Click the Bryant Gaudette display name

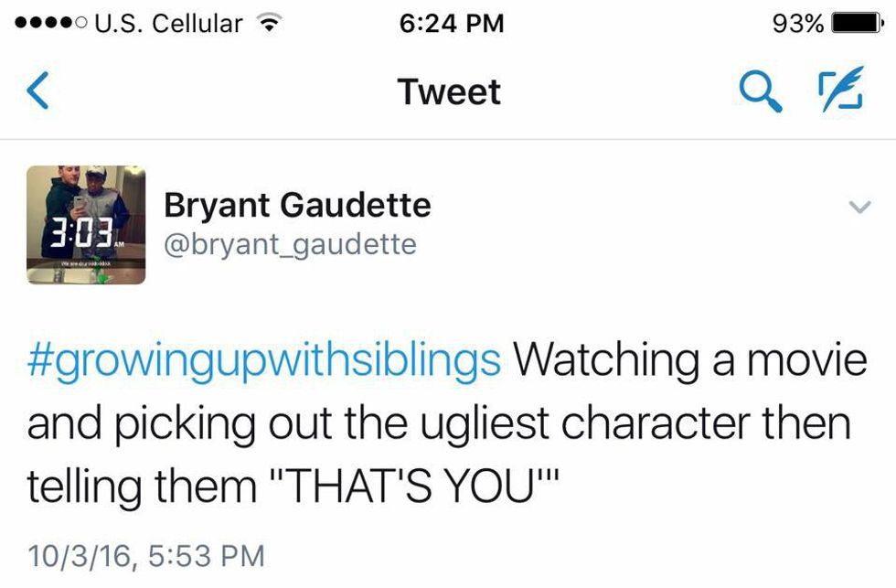297,205
